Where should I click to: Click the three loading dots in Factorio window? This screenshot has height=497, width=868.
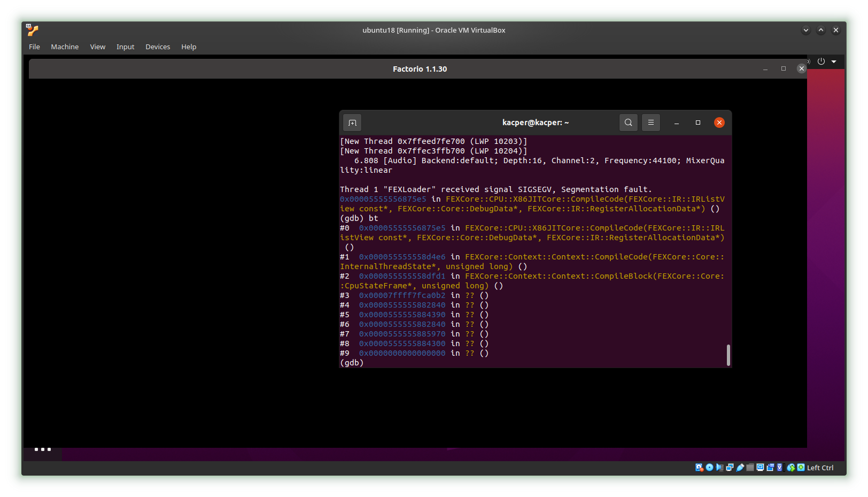tap(43, 449)
